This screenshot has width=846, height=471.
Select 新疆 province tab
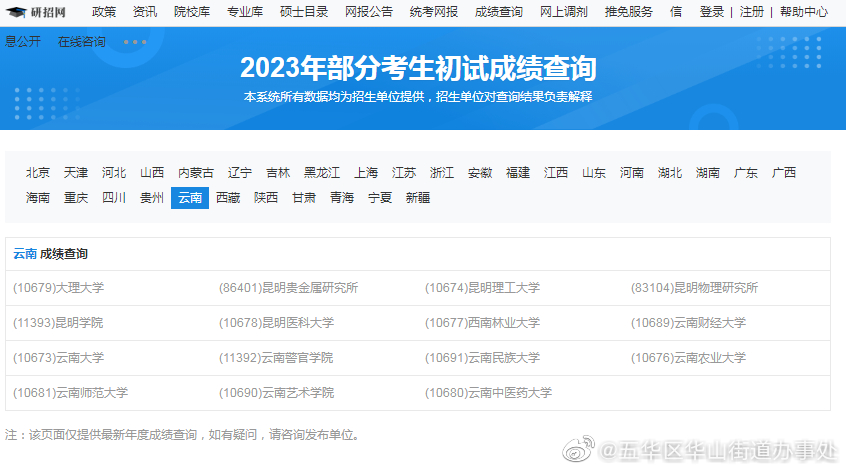tap(418, 198)
